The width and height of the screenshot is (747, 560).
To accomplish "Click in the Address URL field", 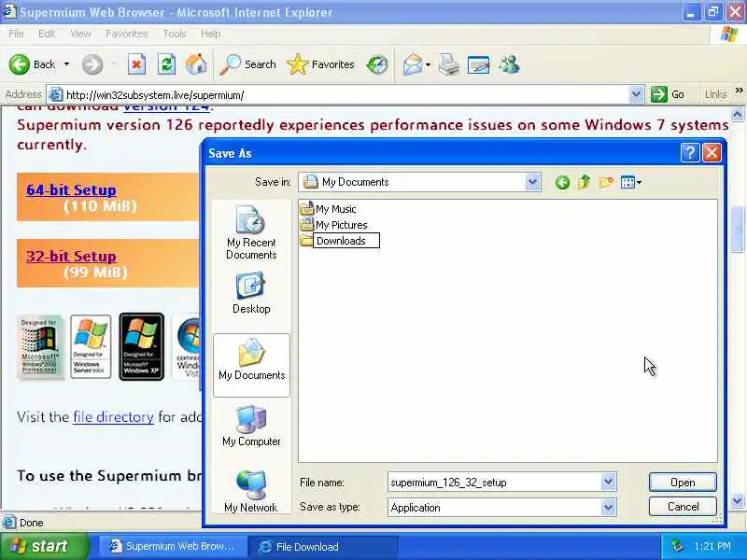I will coord(346,95).
